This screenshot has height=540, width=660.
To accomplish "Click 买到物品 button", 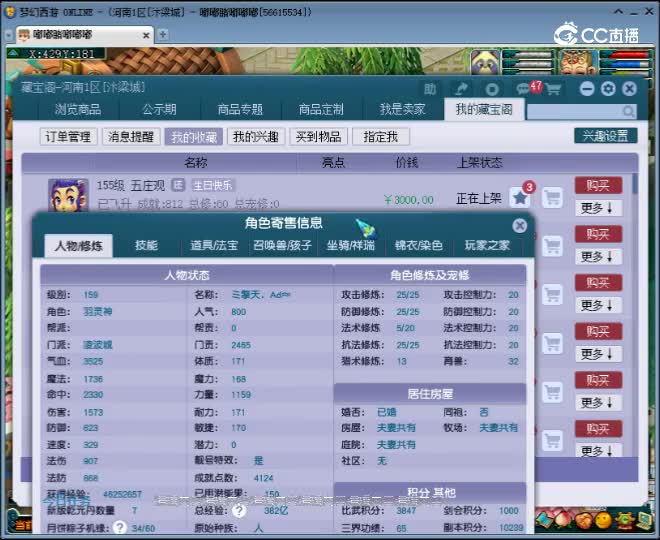I will coord(318,137).
